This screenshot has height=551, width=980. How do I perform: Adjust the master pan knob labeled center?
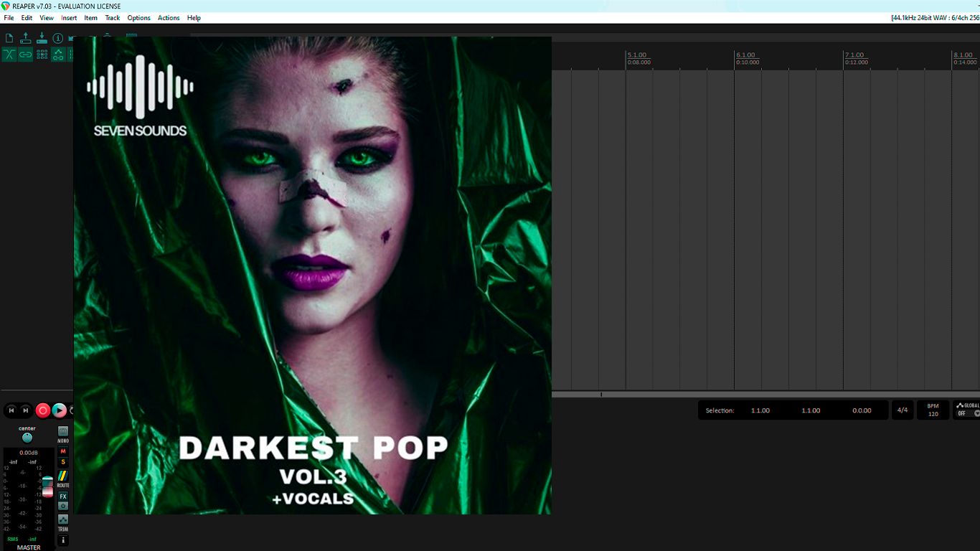(x=27, y=438)
